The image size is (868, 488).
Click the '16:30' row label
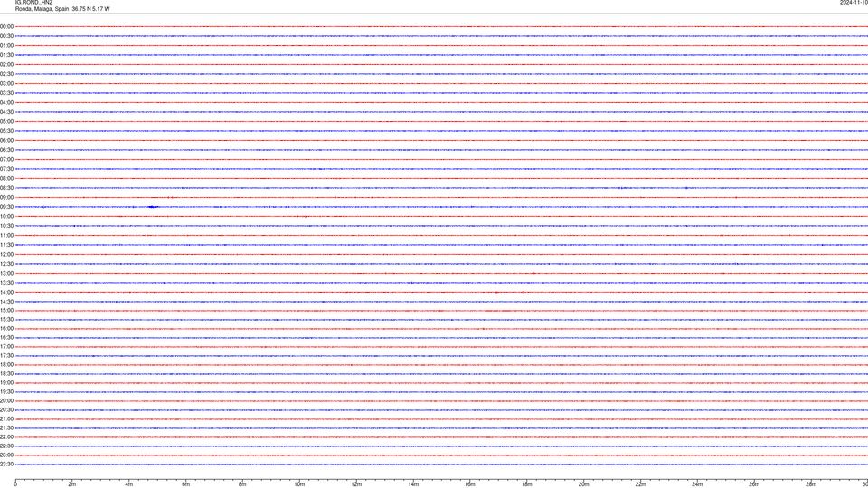coord(6,337)
